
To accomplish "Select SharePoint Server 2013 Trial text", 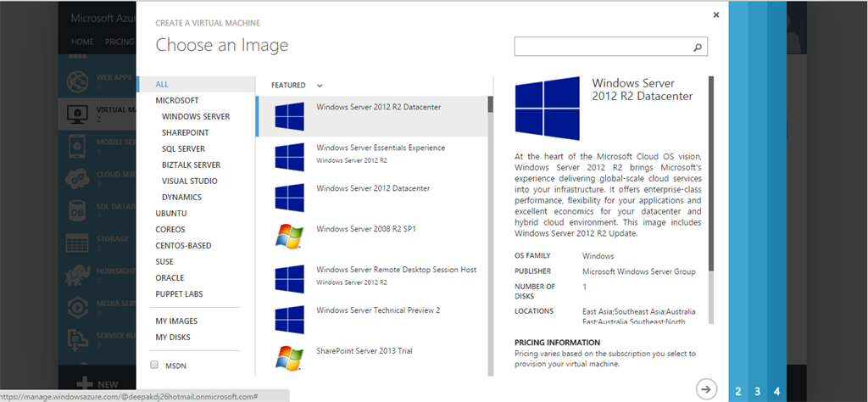I will 364,350.
